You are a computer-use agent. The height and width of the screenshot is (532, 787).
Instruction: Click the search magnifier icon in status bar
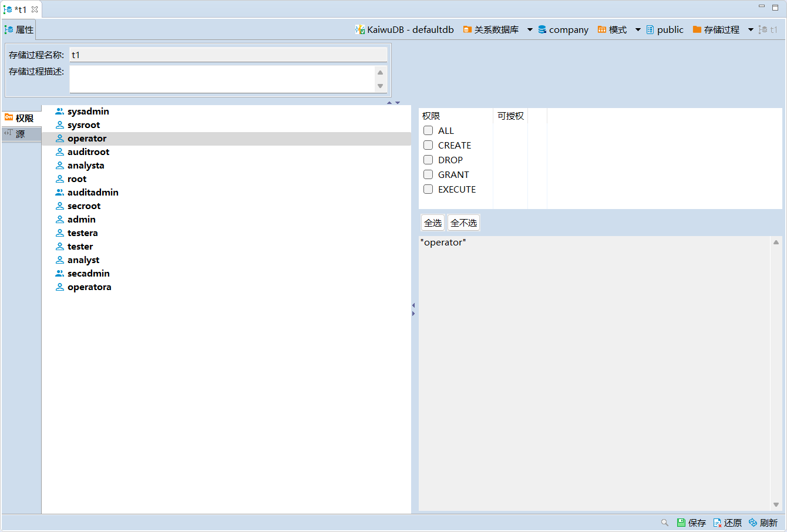pyautogui.click(x=665, y=523)
